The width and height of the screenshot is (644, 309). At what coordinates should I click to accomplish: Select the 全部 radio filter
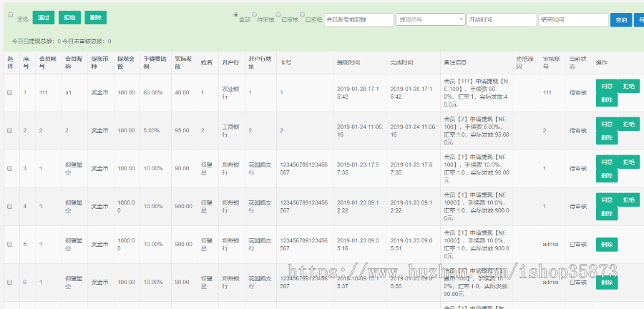click(238, 15)
